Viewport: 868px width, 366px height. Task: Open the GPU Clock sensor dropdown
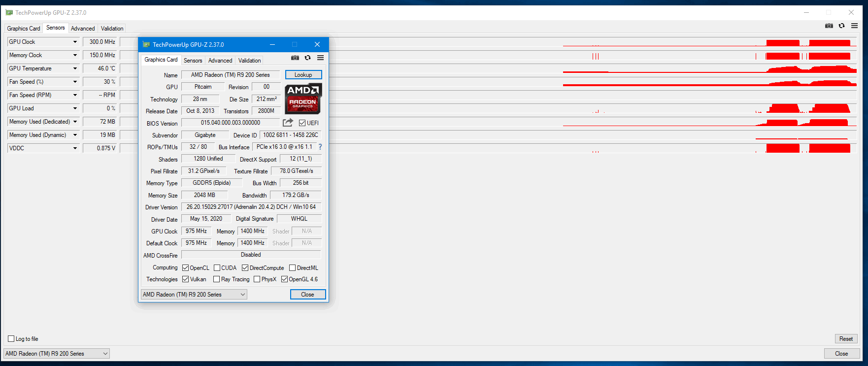pyautogui.click(x=75, y=42)
